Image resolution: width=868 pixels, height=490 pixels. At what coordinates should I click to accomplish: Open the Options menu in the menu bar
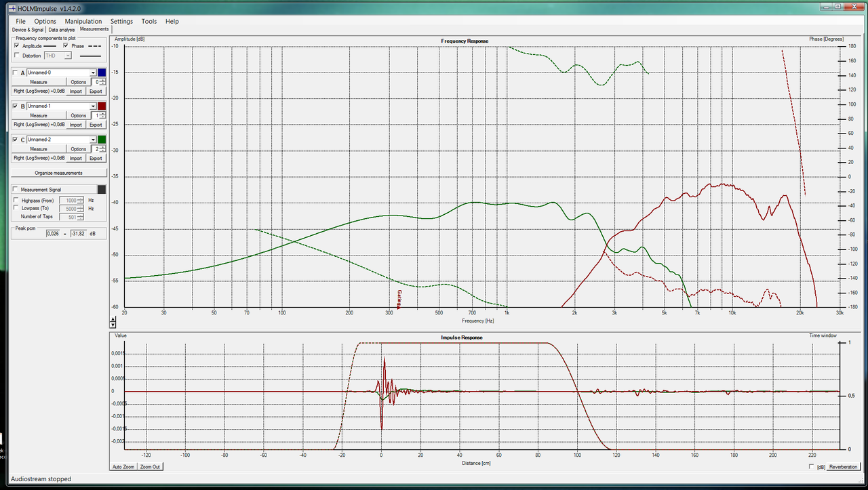pos(45,22)
